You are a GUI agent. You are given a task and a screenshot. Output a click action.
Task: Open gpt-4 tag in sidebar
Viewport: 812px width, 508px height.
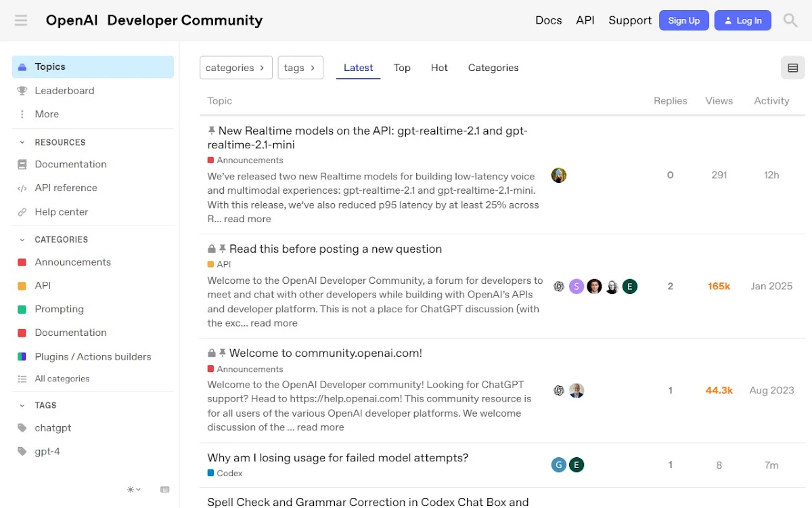coord(93,451)
